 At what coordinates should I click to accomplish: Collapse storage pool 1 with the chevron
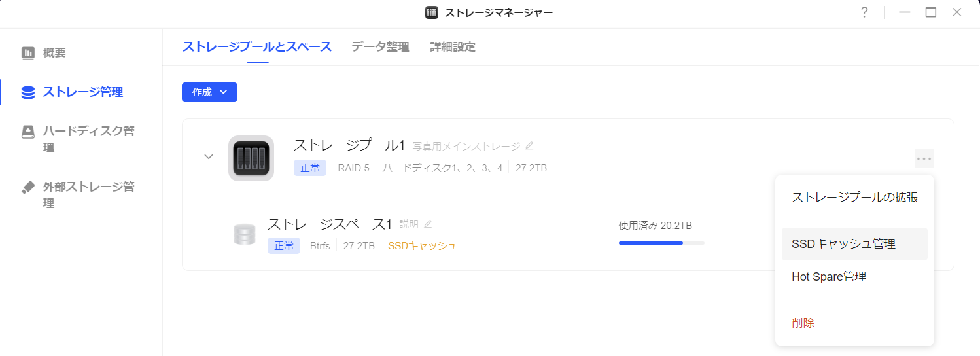209,157
